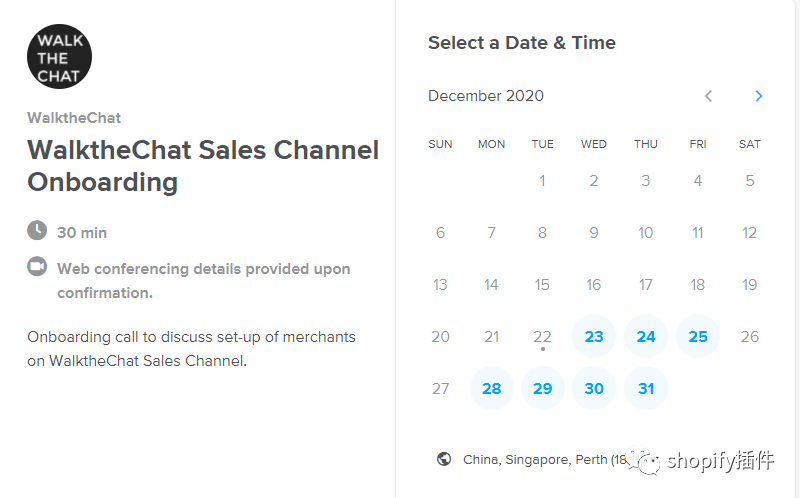The width and height of the screenshot is (800, 498).
Task: Go to previous month arrow
Action: pyautogui.click(x=708, y=96)
